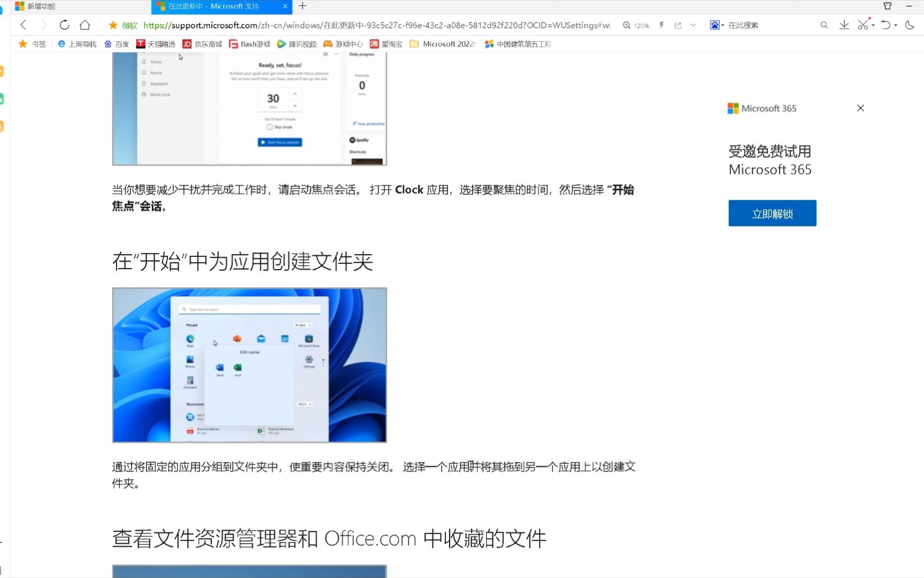The image size is (924, 578).
Task: Open the 京东商城 bookmark
Action: 202,44
